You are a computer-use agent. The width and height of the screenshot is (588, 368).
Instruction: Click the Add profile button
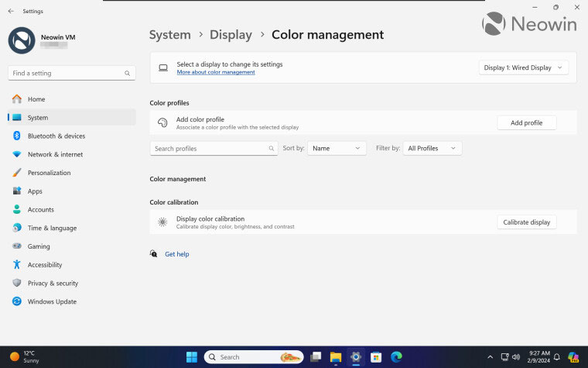pyautogui.click(x=526, y=122)
